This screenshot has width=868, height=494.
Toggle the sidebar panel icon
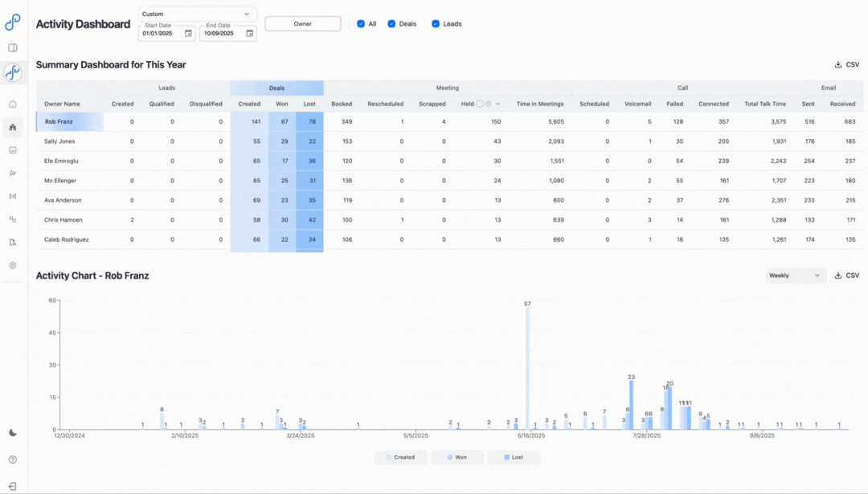[x=13, y=47]
